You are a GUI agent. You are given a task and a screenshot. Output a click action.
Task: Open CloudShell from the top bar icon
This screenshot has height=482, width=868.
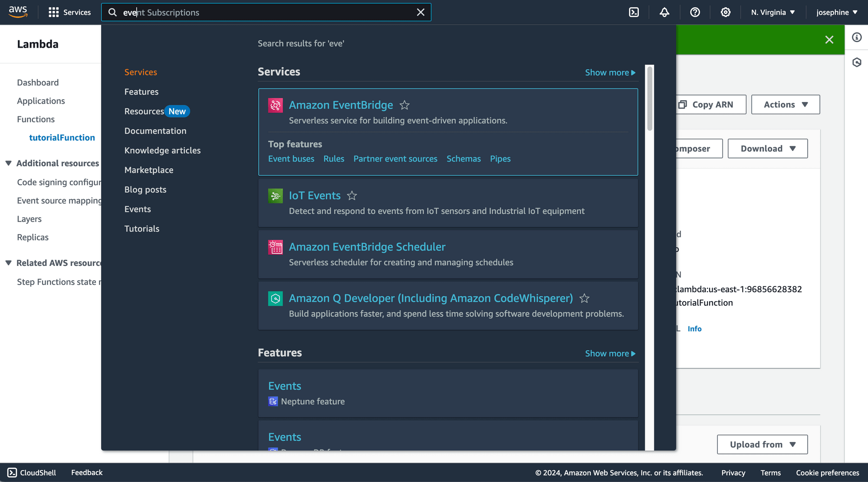pos(634,12)
